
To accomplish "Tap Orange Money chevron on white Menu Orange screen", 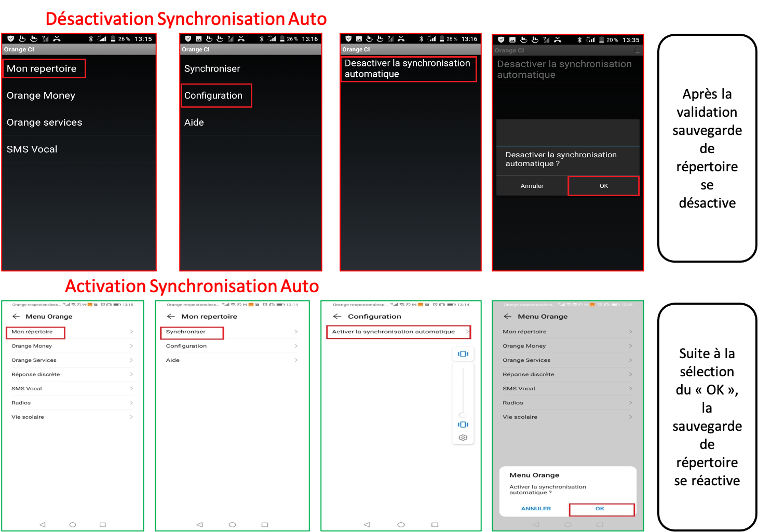I will click(131, 346).
